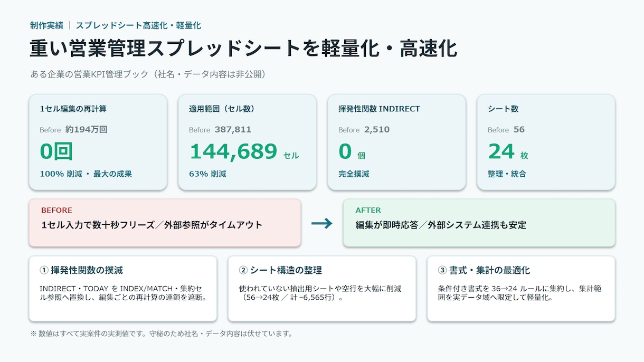The width and height of the screenshot is (644, 362).
Task: Click the heading ① 揮発性関数の撲滅
Action: (81, 270)
